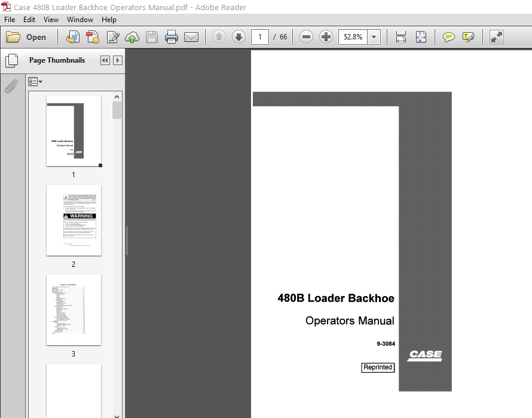Select page 1 thumbnail
The height and width of the screenshot is (418, 532).
pyautogui.click(x=74, y=131)
